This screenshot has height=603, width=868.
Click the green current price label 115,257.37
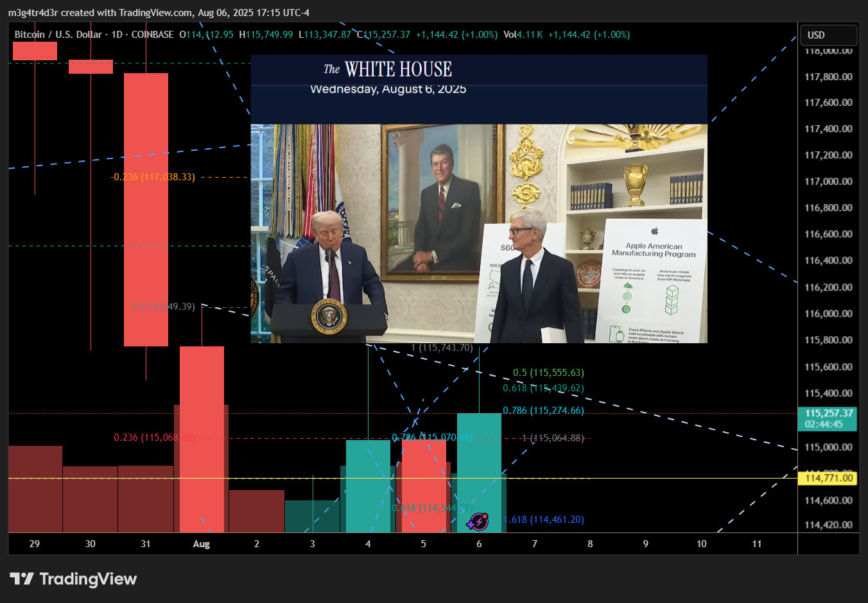(829, 418)
